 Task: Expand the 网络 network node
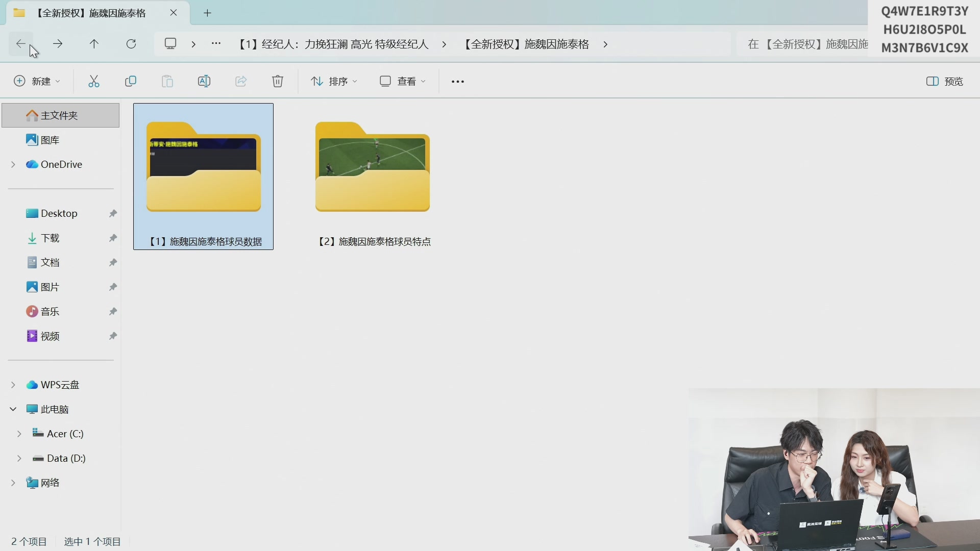point(13,483)
